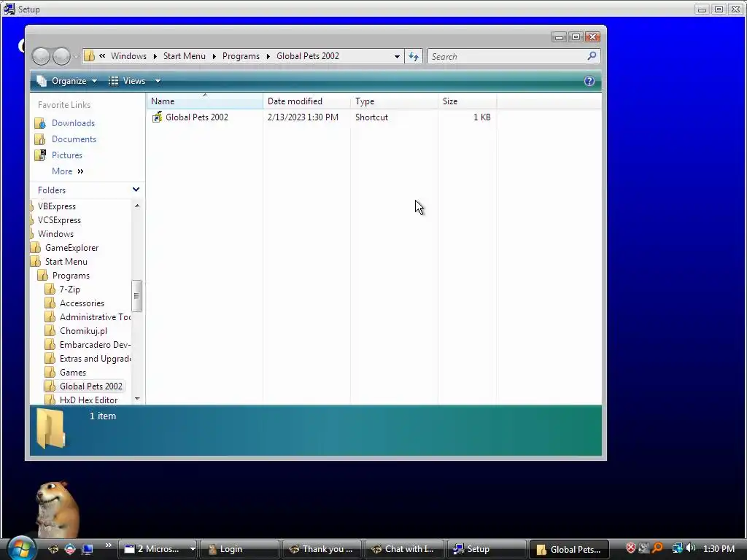Click the volume speaker tray icon
The height and width of the screenshot is (560, 747).
coord(691,548)
